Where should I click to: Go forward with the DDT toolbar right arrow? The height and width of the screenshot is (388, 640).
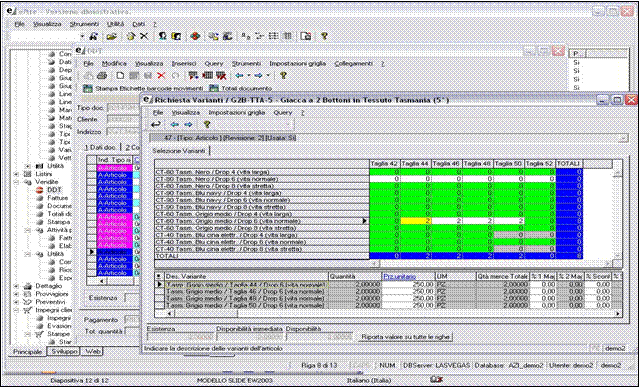(258, 75)
